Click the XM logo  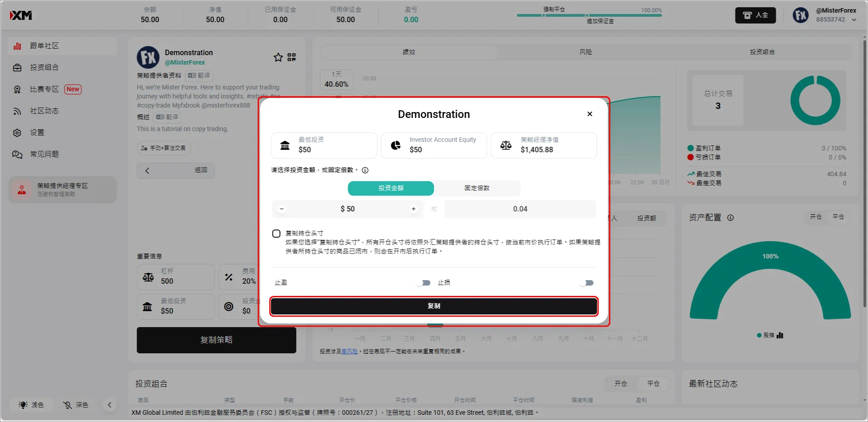[x=21, y=15]
